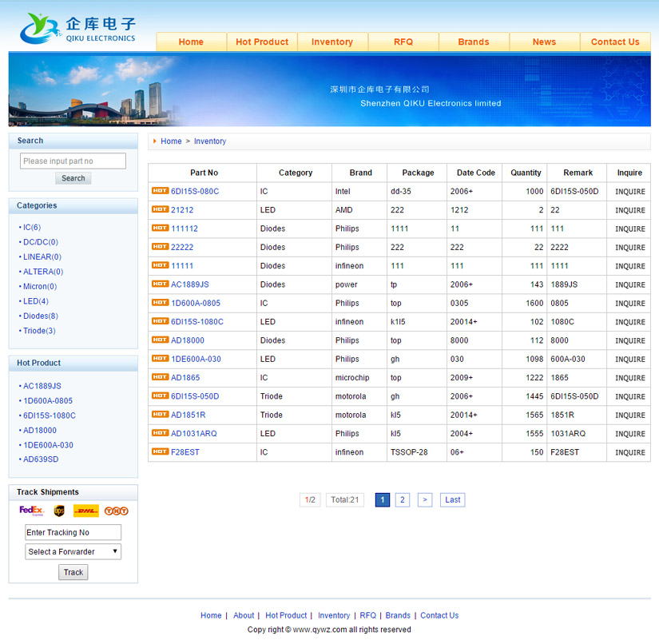Click the UPS shipping icon
This screenshot has width=659, height=644.
[59, 511]
